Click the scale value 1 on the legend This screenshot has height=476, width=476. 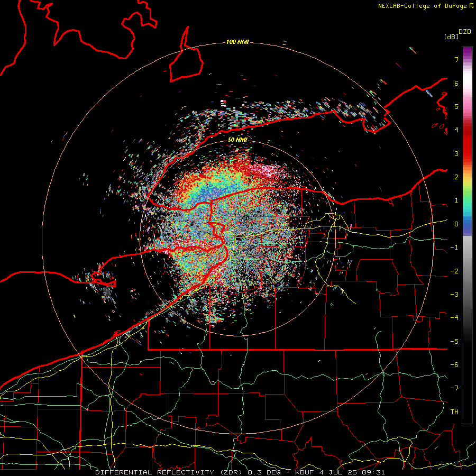456,200
